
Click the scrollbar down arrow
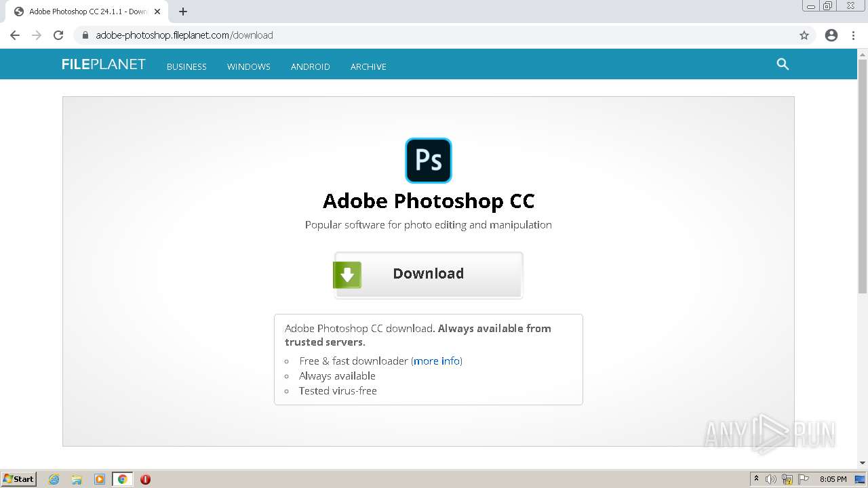coord(863,463)
